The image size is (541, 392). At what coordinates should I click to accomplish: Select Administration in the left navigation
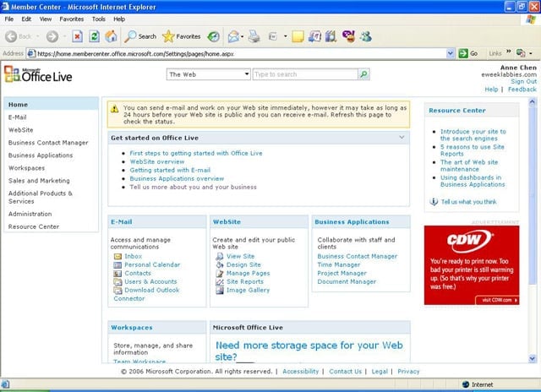click(x=30, y=214)
